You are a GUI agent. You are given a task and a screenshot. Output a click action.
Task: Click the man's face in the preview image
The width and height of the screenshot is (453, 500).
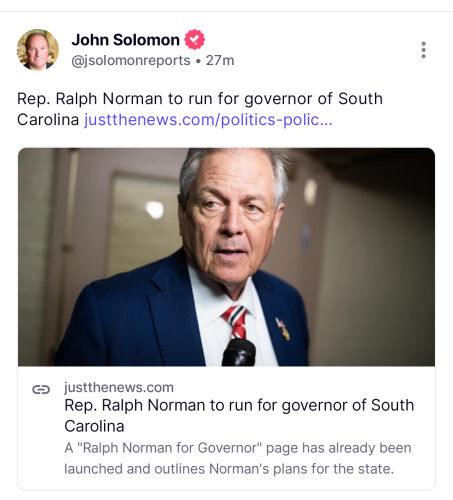(230, 222)
